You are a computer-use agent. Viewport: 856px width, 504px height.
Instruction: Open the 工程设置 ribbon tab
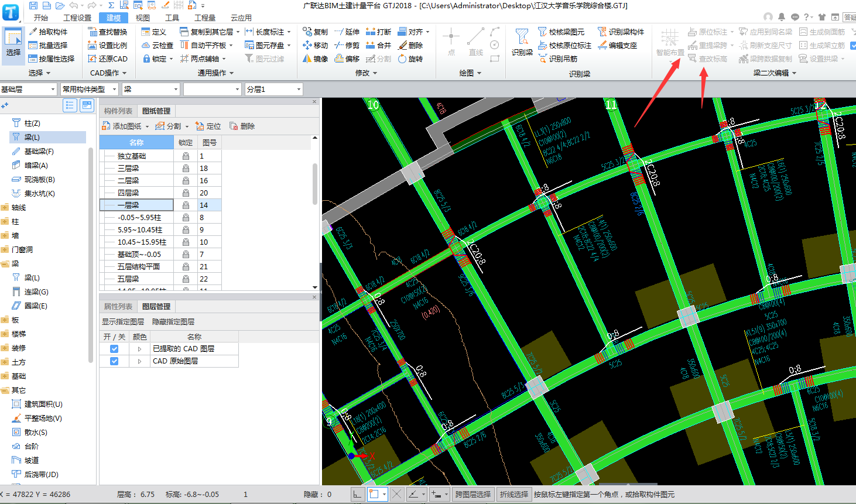coord(77,18)
